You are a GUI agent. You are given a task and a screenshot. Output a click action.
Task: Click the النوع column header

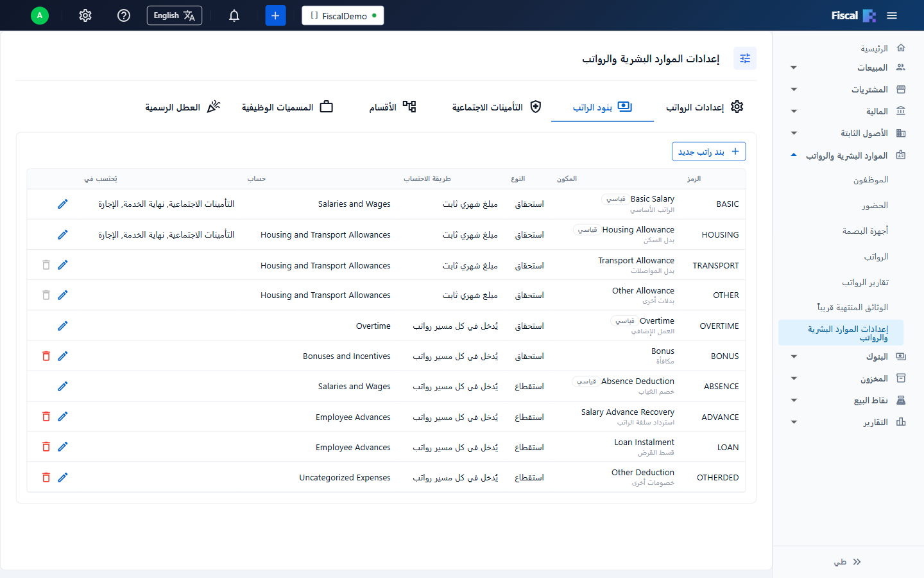click(x=518, y=179)
